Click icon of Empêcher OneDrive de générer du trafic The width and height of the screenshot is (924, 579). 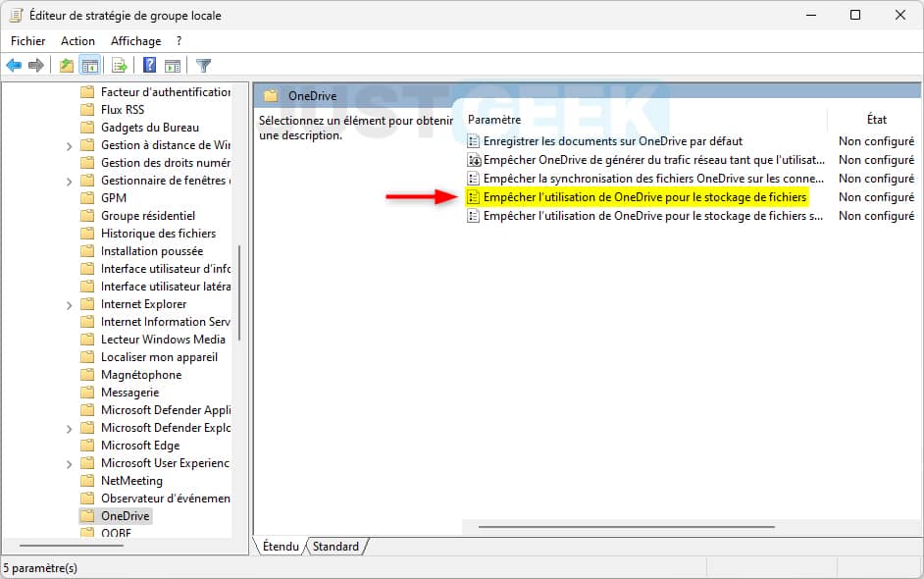pyautogui.click(x=474, y=160)
